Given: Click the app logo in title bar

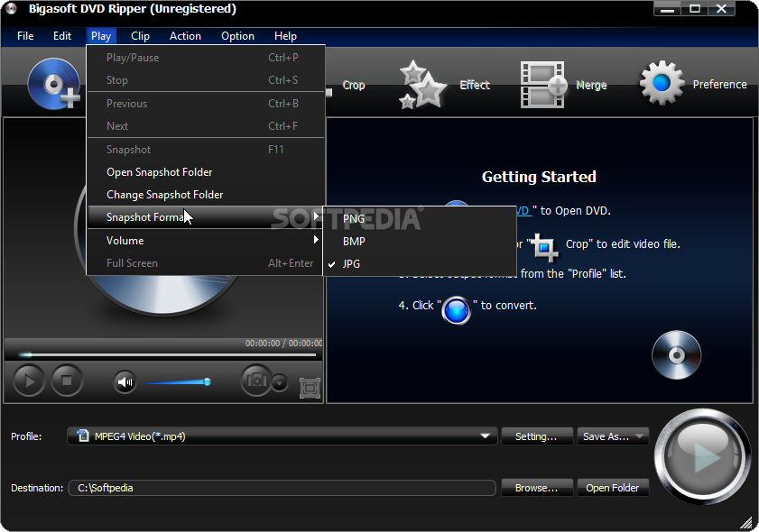Looking at the screenshot, I should tap(12, 8).
